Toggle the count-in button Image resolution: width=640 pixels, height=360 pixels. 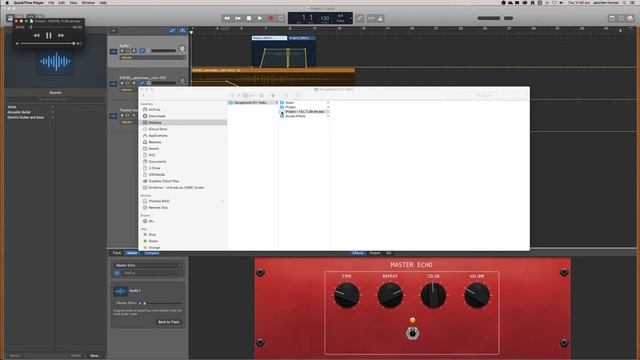pos(371,18)
